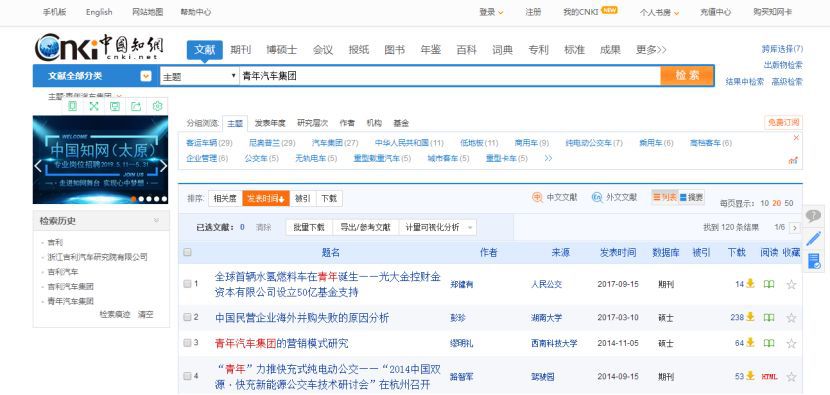
Task: Tick the checkbox for result row 2
Action: [187, 317]
